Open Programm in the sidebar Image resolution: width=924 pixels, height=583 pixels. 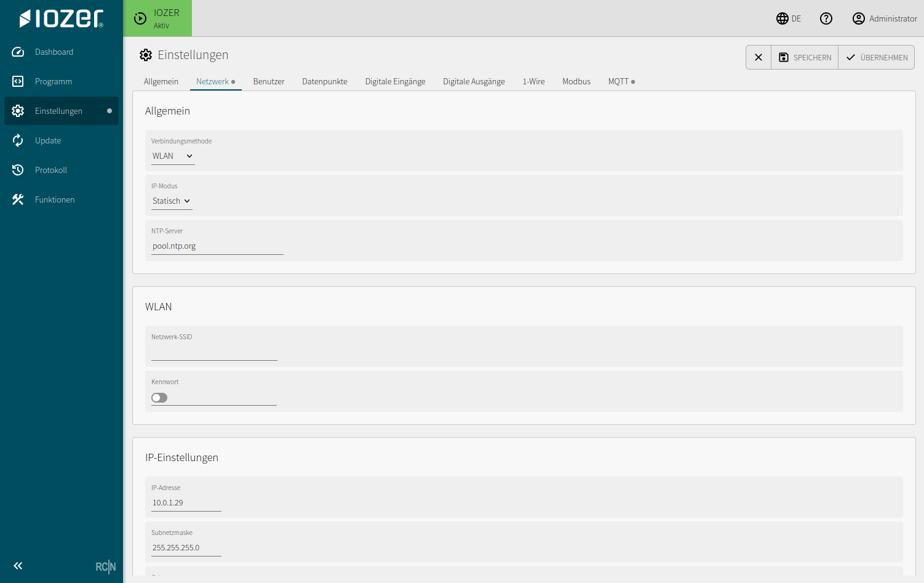coord(62,81)
